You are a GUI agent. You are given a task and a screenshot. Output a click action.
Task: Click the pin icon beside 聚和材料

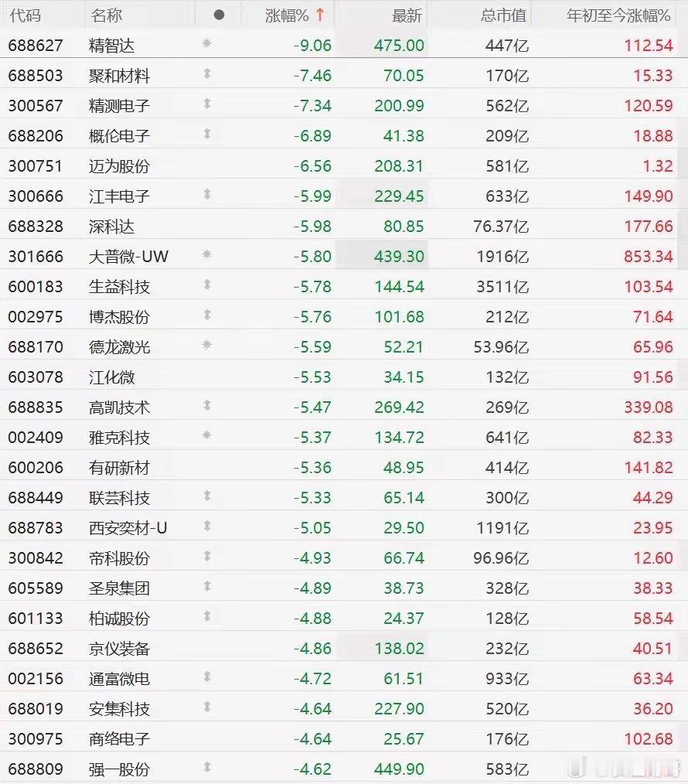pos(207,74)
